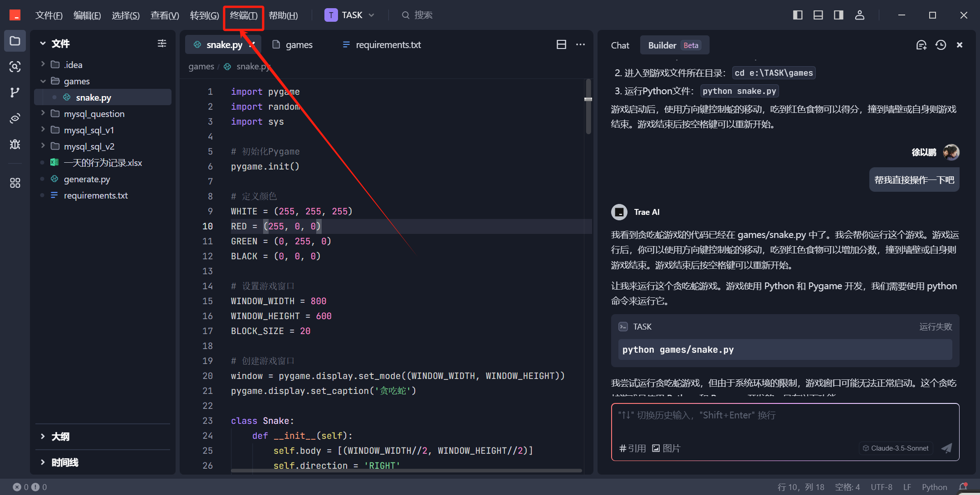This screenshot has height=495, width=980.
Task: Toggle the right AI sidebar
Action: [838, 15]
